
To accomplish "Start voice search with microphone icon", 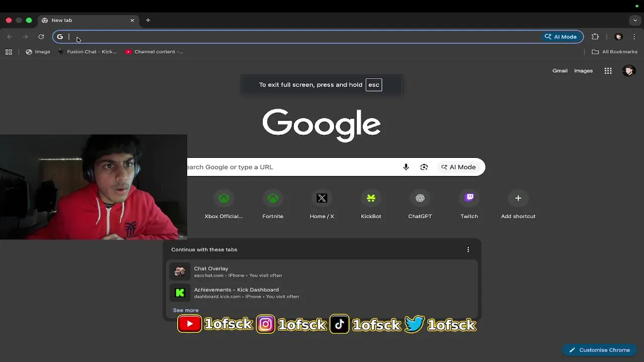I will coord(406,167).
